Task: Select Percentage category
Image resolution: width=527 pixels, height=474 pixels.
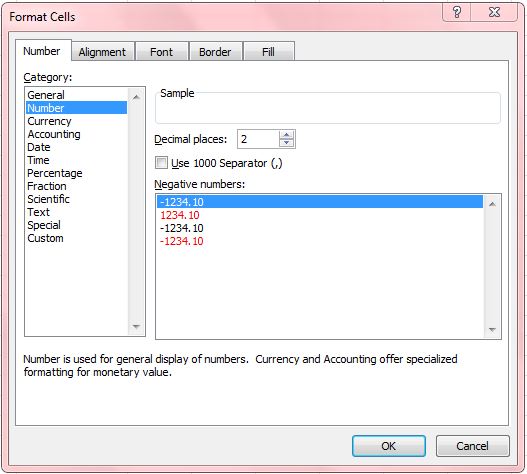Action: [x=55, y=173]
